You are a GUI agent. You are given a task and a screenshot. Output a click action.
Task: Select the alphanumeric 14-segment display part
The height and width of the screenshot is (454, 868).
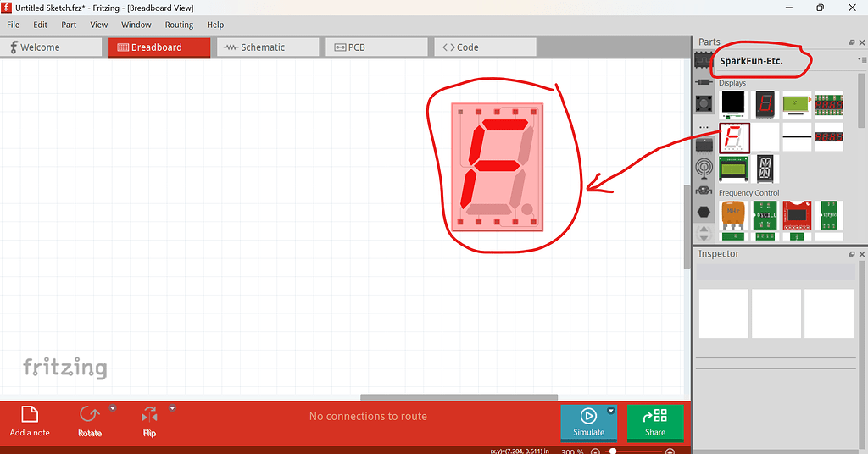click(x=765, y=169)
